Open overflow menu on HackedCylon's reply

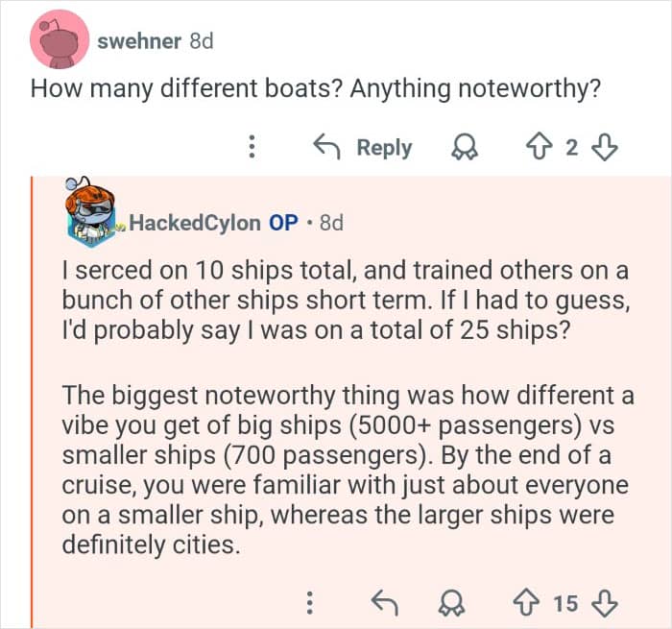coord(309,603)
